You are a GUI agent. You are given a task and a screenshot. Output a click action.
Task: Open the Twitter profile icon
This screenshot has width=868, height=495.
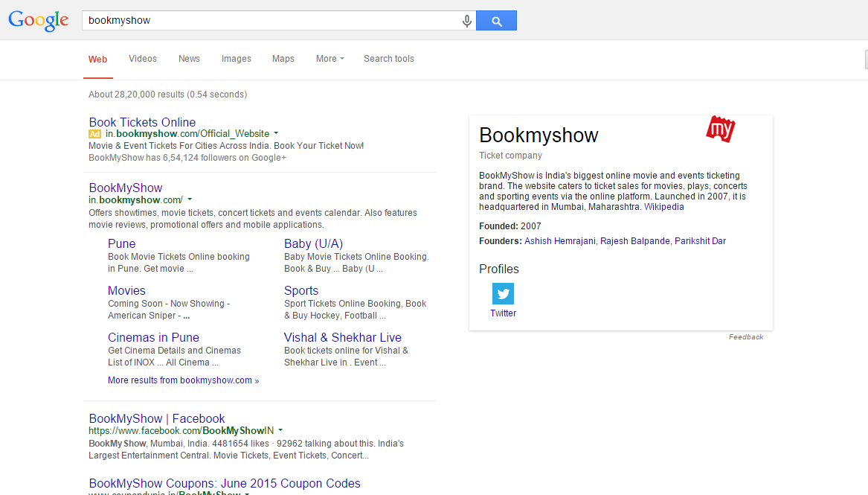(x=503, y=293)
